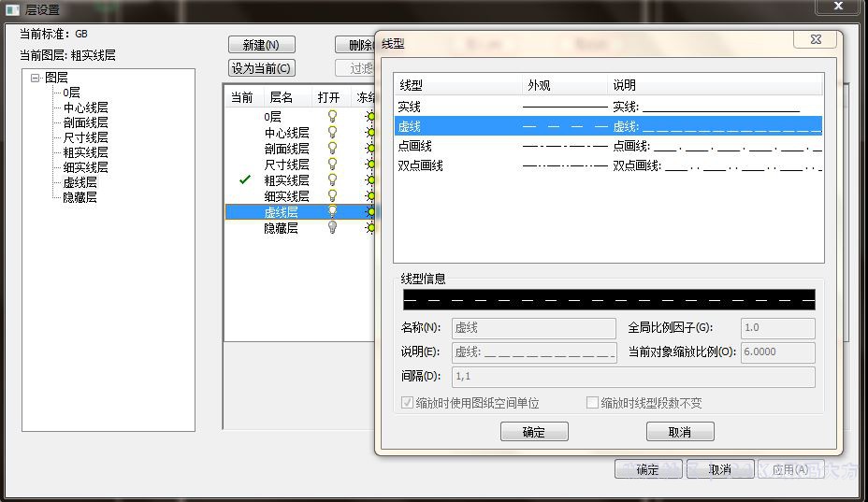Image resolution: width=868 pixels, height=502 pixels.
Task: Toggle 缩放时使用图纸空间单位 checkbox
Action: click(x=407, y=402)
